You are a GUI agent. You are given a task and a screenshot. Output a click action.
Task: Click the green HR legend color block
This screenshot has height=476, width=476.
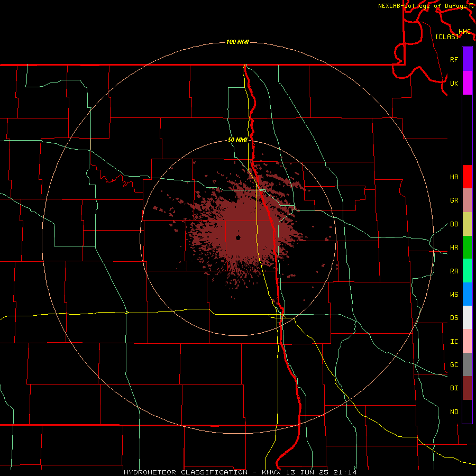pyautogui.click(x=467, y=248)
